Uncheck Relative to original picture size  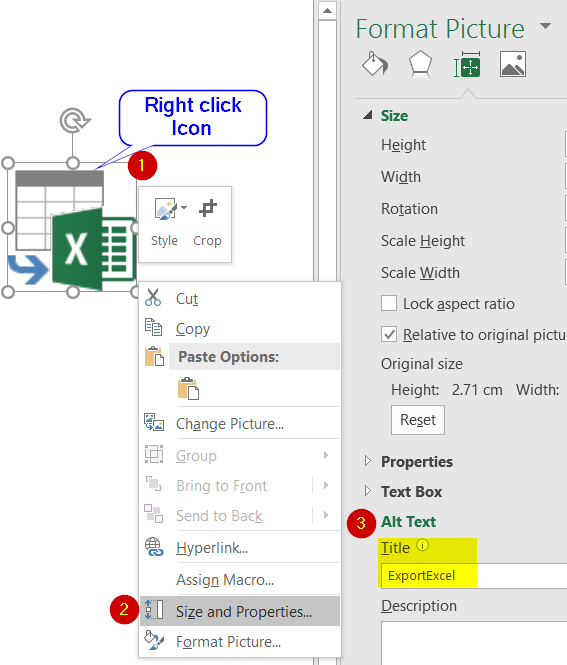(x=389, y=334)
